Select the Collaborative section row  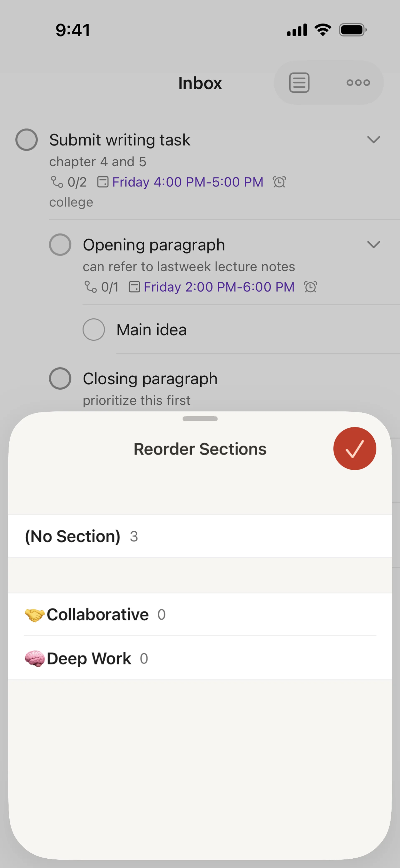point(200,615)
